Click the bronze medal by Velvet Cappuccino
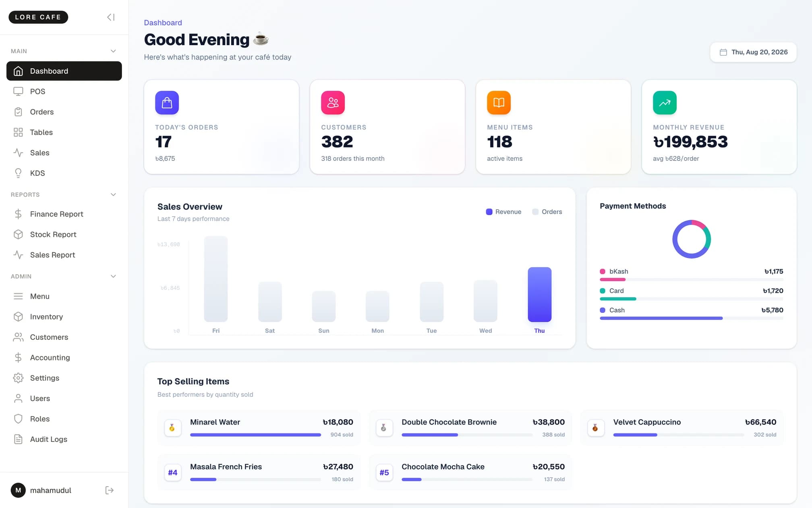This screenshot has width=812, height=508. tap(595, 428)
